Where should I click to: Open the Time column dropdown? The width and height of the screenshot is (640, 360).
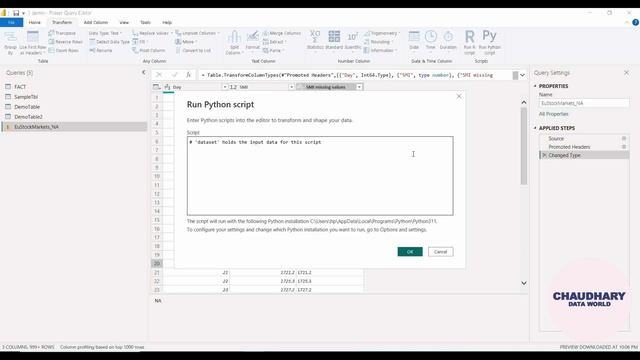pyautogui.click(x=431, y=41)
